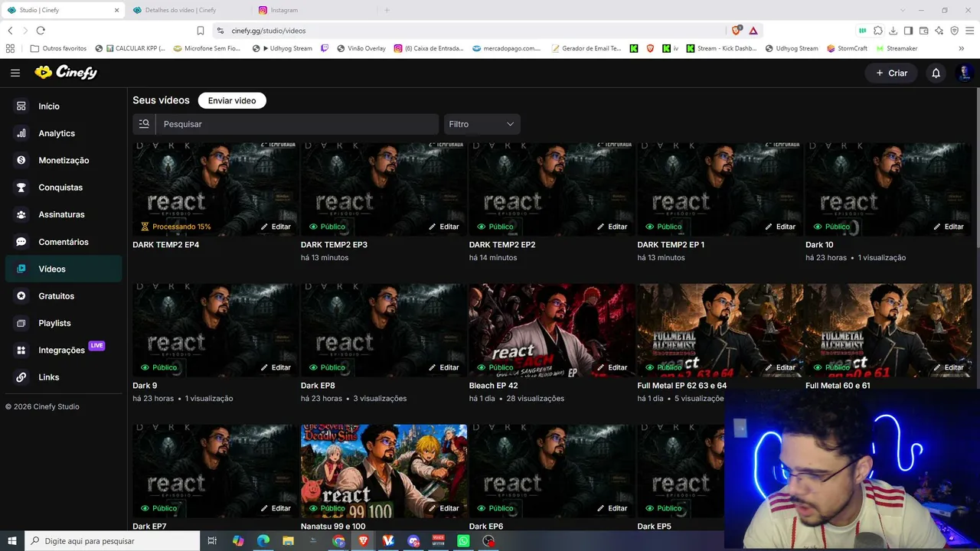
Task: Click the browser back arrow
Action: point(10,31)
